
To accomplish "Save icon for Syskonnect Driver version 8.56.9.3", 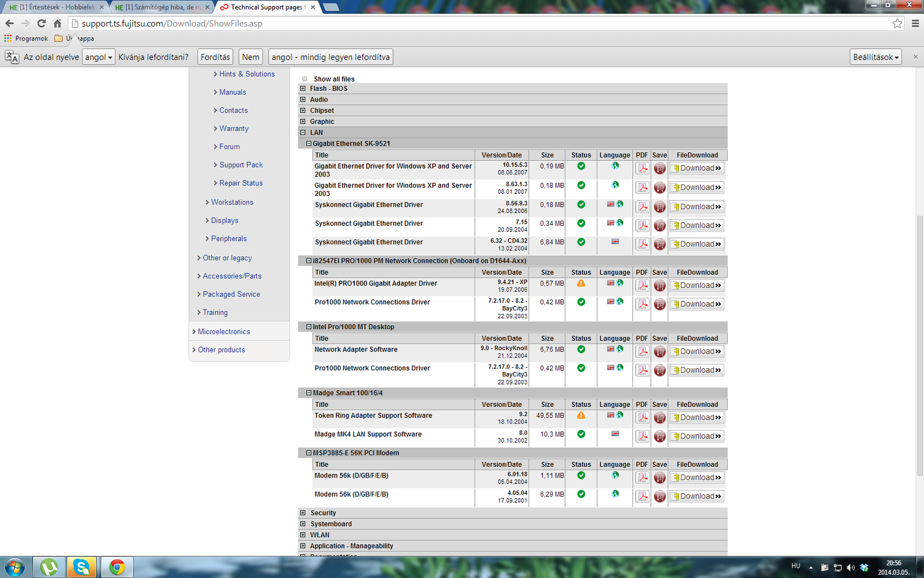I will coord(659,207).
